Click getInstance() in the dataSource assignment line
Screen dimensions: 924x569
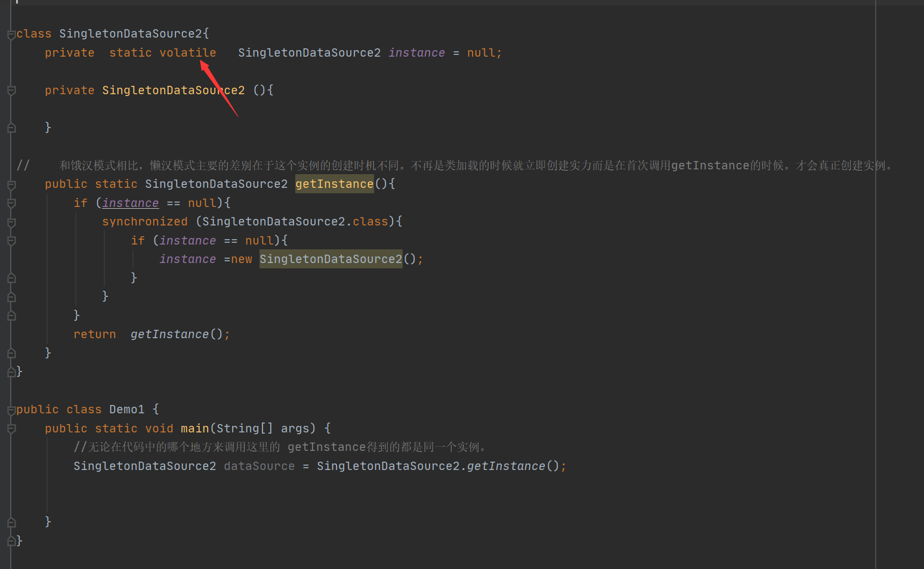513,466
